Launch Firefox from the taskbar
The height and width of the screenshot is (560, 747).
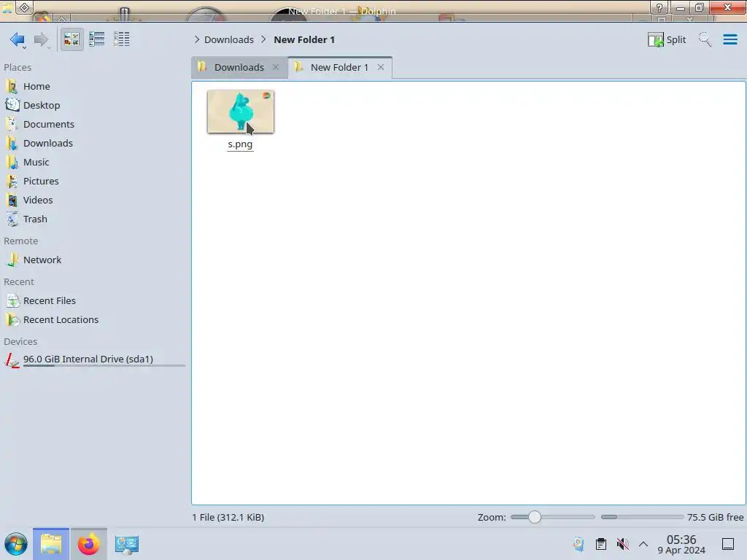point(88,544)
